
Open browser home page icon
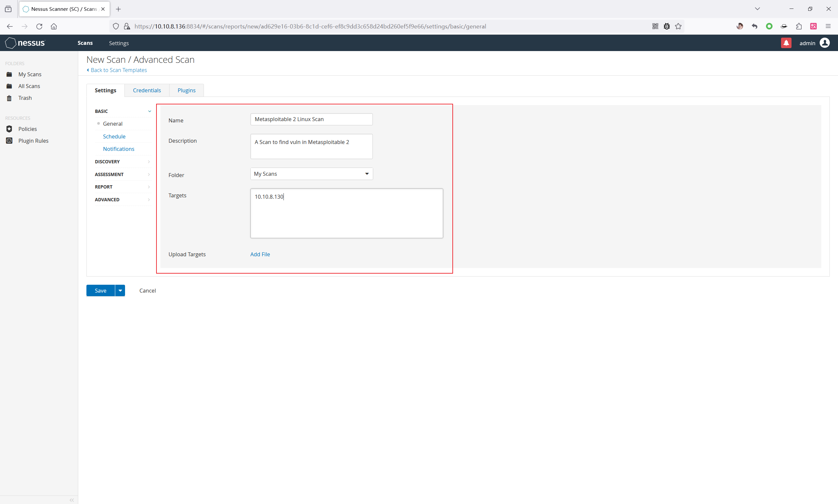point(54,27)
